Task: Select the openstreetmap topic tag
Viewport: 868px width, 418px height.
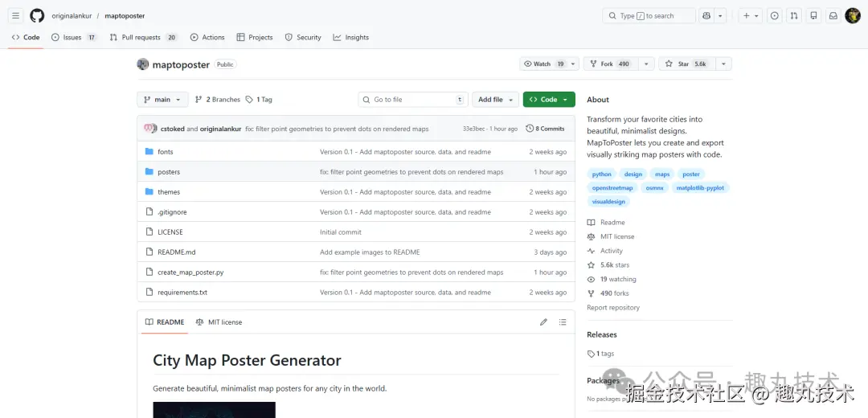Action: coord(612,187)
